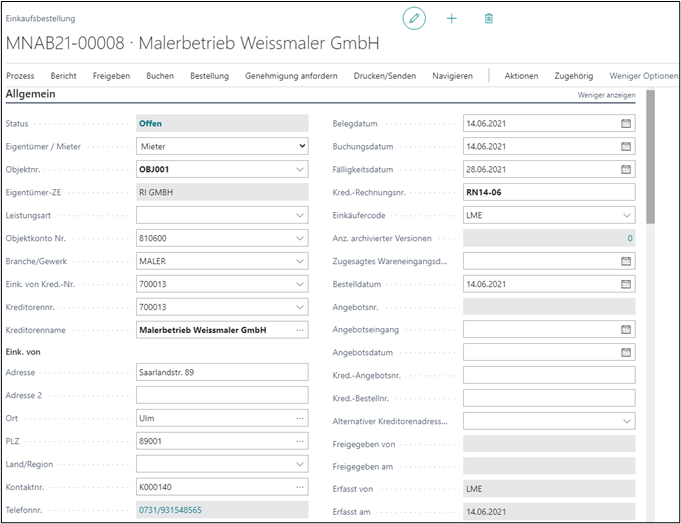Click Genehmigung anfordern in the action bar
681x524 pixels.
(x=291, y=76)
